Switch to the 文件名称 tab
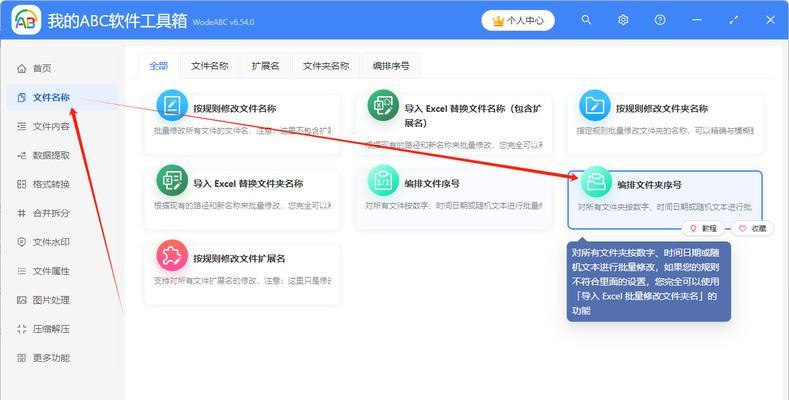The image size is (789, 400). coord(210,66)
